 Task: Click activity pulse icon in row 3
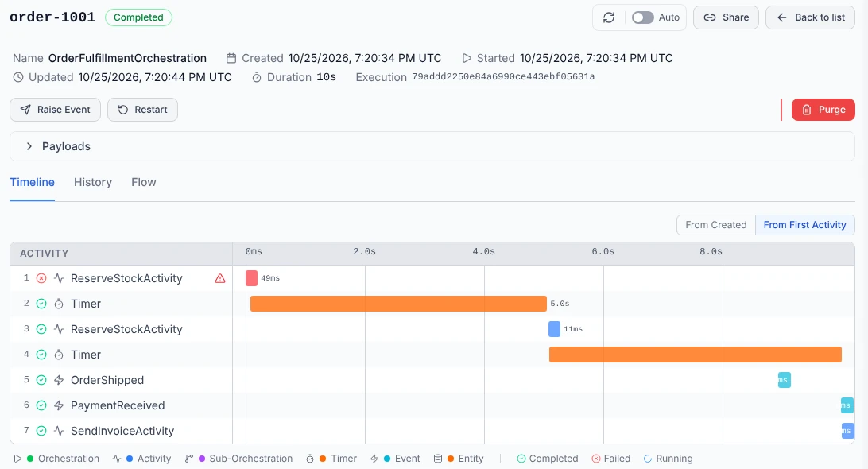(59, 329)
